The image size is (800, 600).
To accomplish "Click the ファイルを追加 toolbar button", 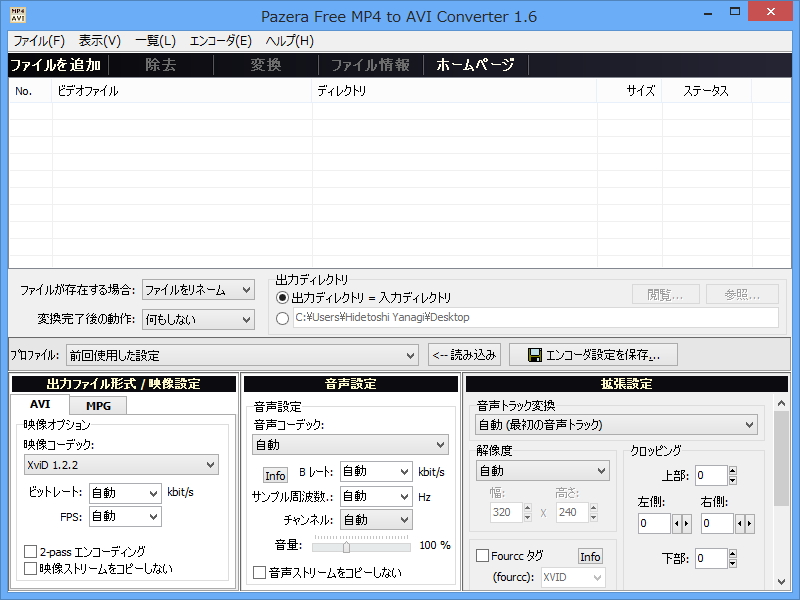I will 58,63.
